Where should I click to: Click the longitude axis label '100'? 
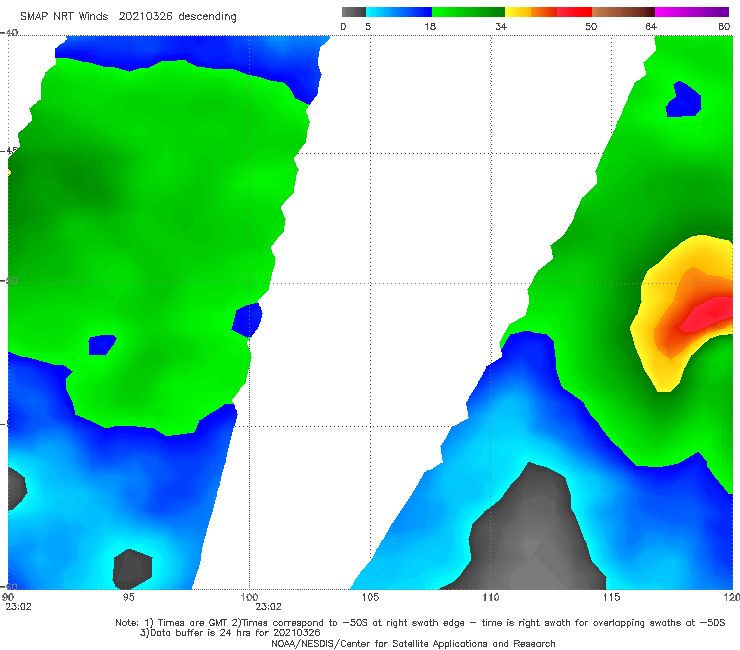[x=249, y=597]
